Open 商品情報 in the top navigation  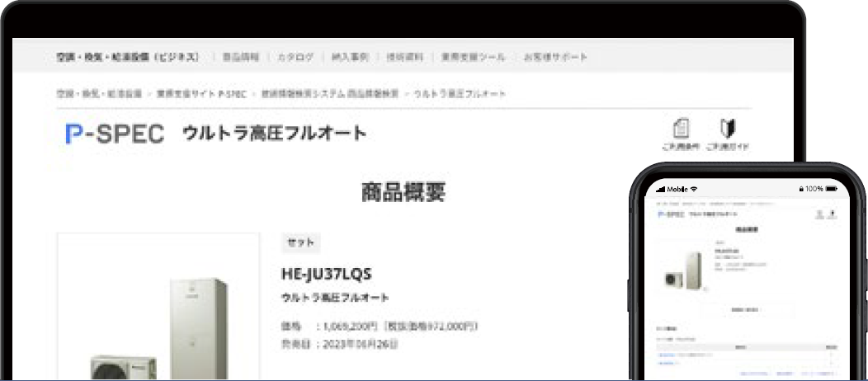241,57
